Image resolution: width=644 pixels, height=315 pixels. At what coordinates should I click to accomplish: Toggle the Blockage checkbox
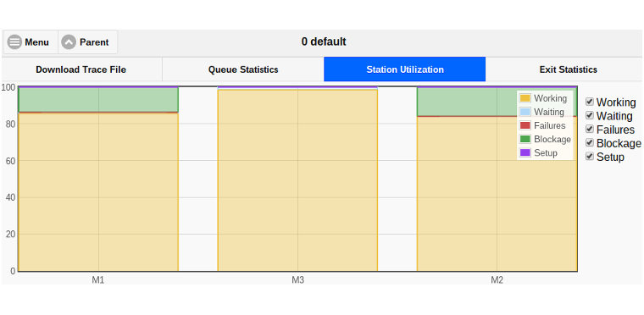[590, 142]
